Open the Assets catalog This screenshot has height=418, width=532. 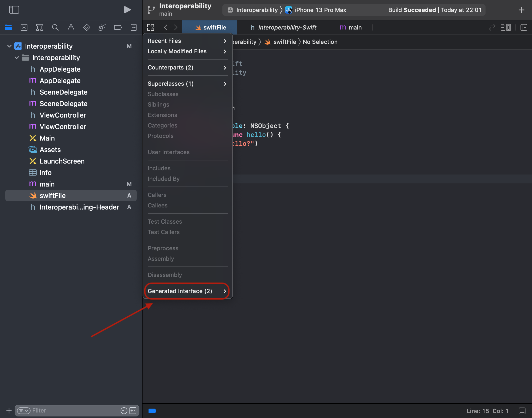click(71, 150)
